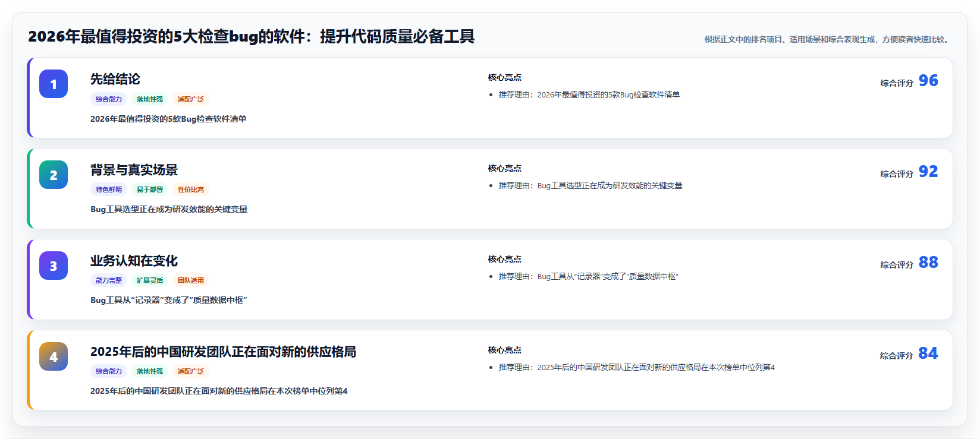This screenshot has height=439, width=980.
Task: Click the 扩展灵活 tag
Action: pyautogui.click(x=150, y=280)
